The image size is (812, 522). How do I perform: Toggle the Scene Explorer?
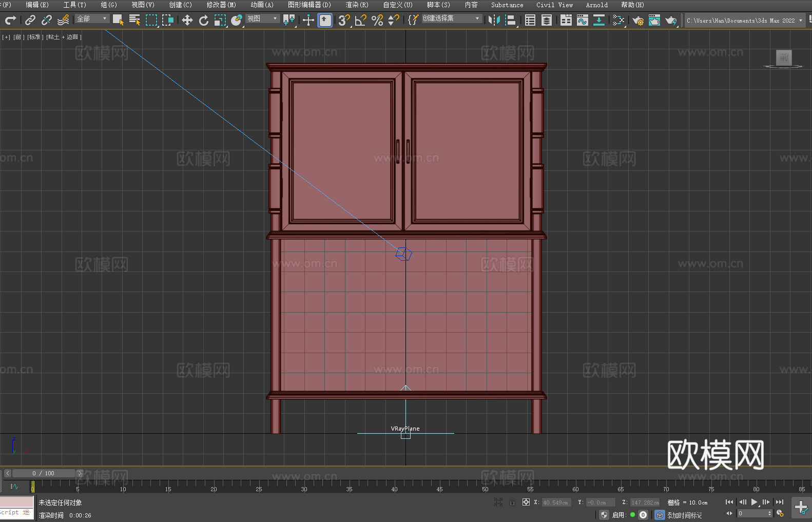tap(530, 20)
